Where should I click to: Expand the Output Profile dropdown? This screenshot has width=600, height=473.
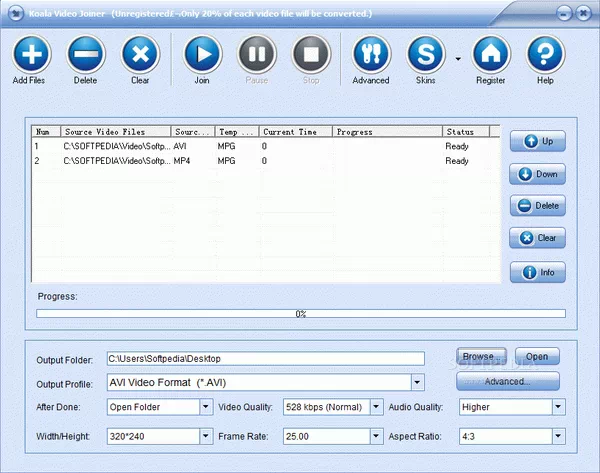(x=417, y=382)
